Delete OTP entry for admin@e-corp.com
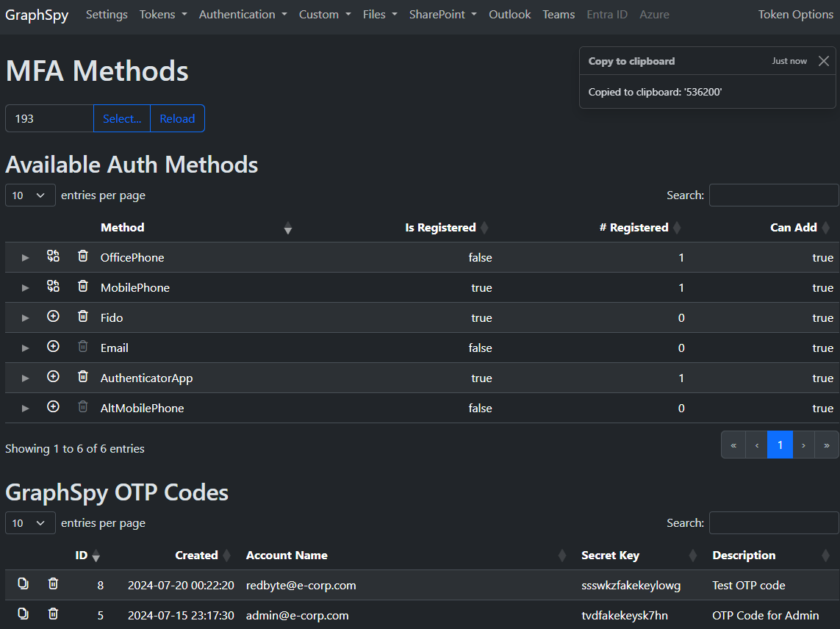Viewport: 840px width, 629px height. [53, 613]
